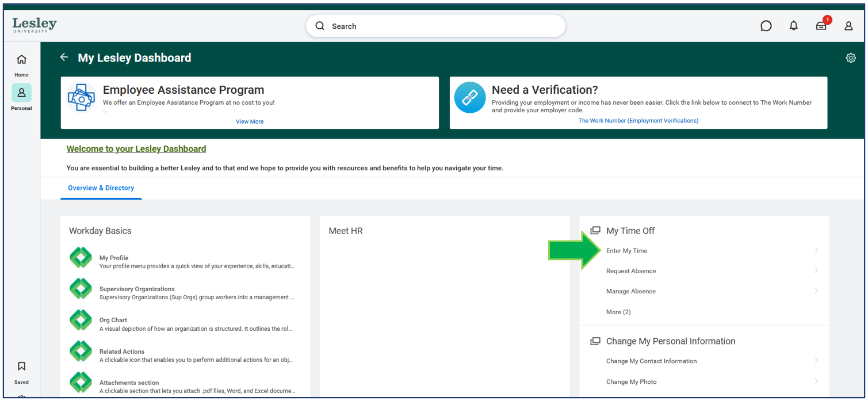
Task: Open Welcome to your Lesley Dashboard link
Action: (136, 148)
